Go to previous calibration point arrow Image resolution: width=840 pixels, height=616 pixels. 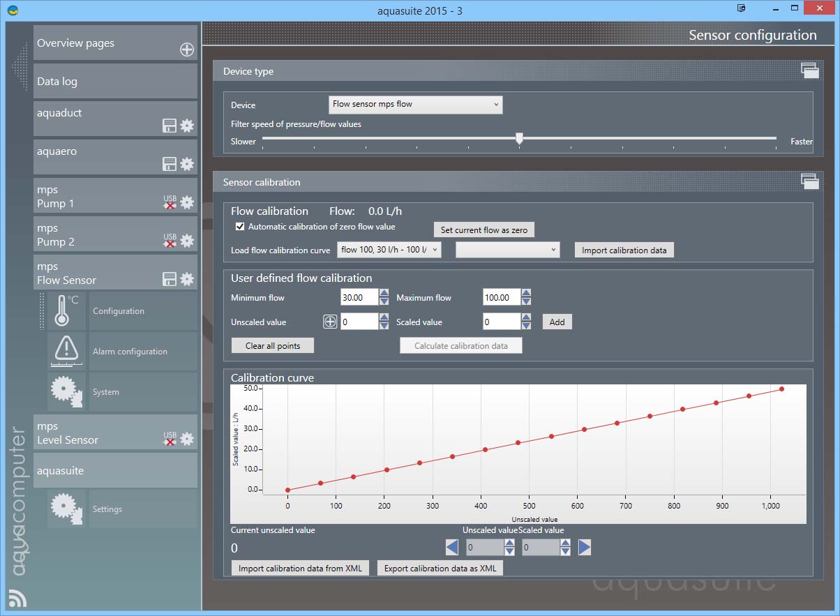(x=452, y=548)
